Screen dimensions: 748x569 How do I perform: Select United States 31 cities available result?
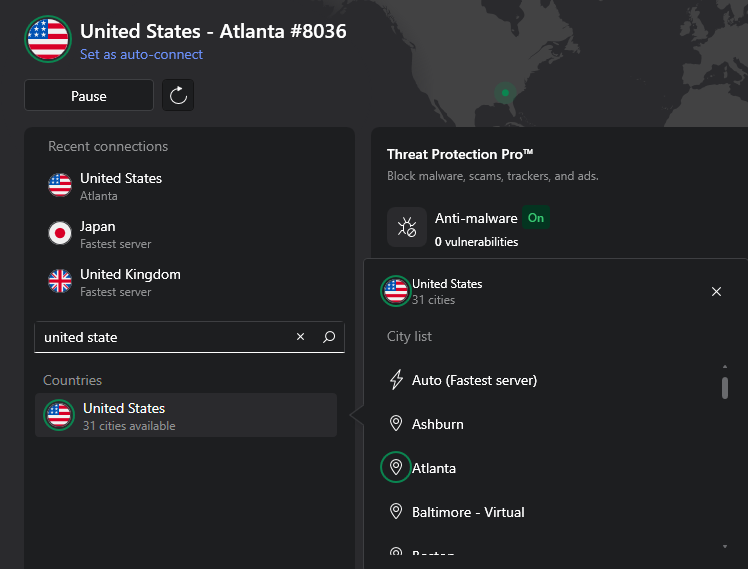[x=186, y=415]
